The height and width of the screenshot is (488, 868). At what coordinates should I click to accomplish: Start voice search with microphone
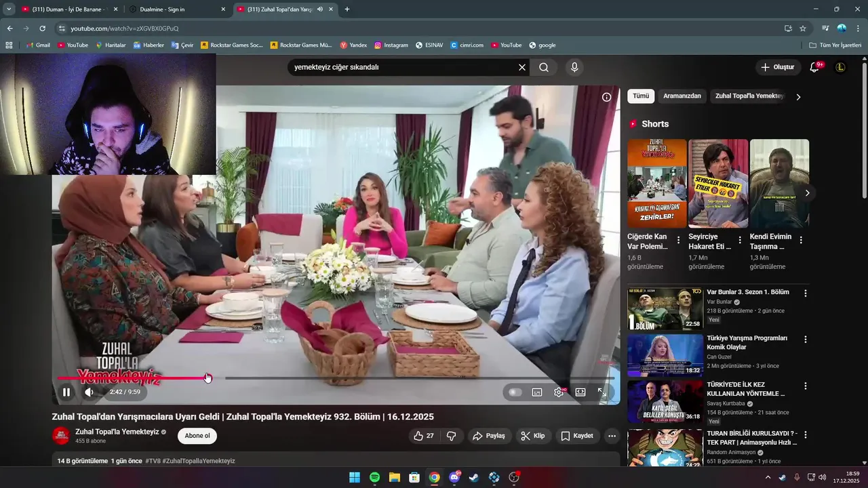pos(574,67)
